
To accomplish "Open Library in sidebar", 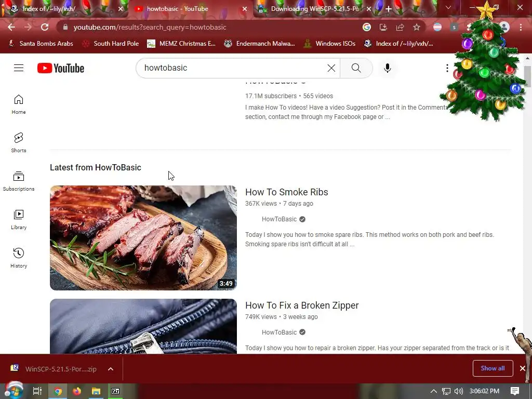I will click(x=19, y=220).
